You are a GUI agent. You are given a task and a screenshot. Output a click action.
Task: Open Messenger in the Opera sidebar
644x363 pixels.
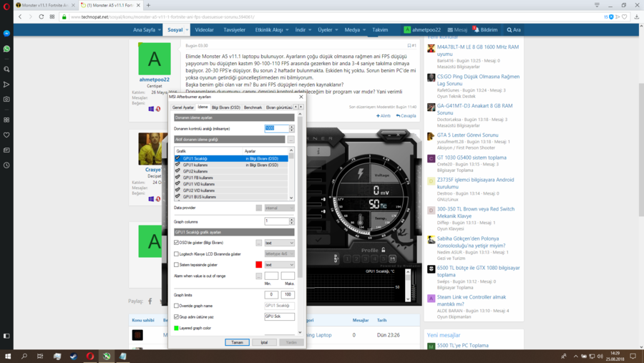click(6, 34)
